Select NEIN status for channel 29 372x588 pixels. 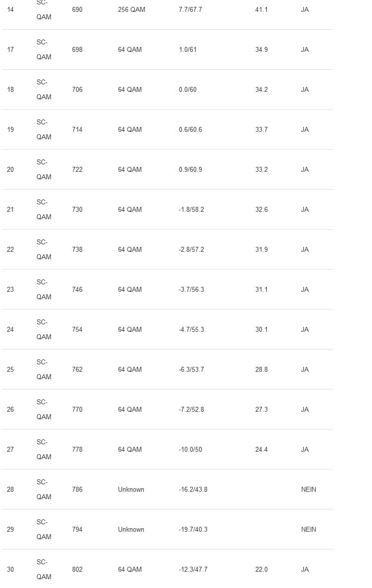coord(308,529)
